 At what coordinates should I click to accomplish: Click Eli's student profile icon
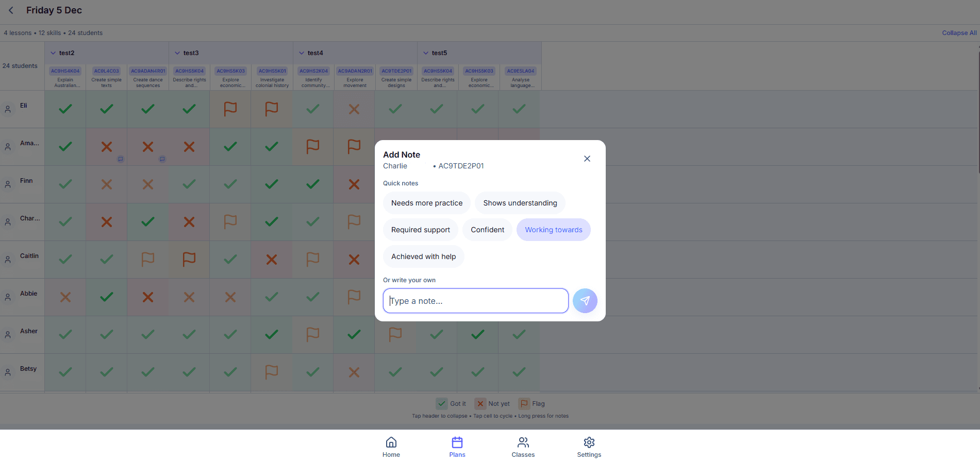tap(8, 109)
